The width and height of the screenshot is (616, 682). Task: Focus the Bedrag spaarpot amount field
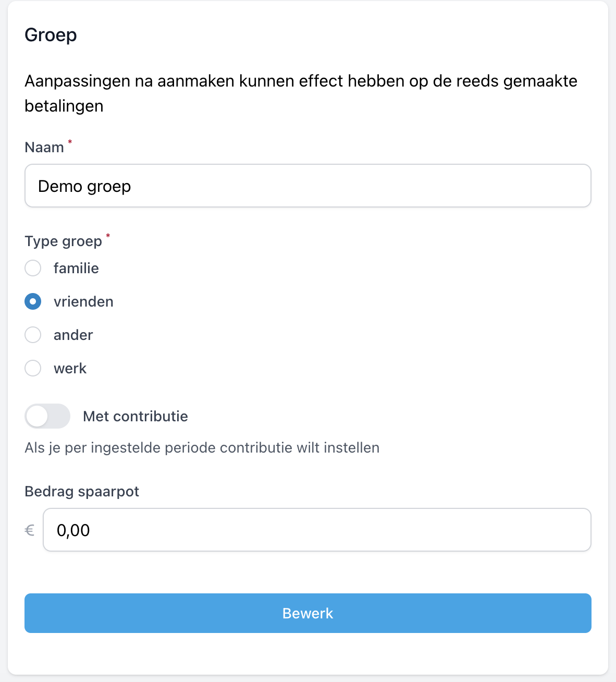(316, 530)
